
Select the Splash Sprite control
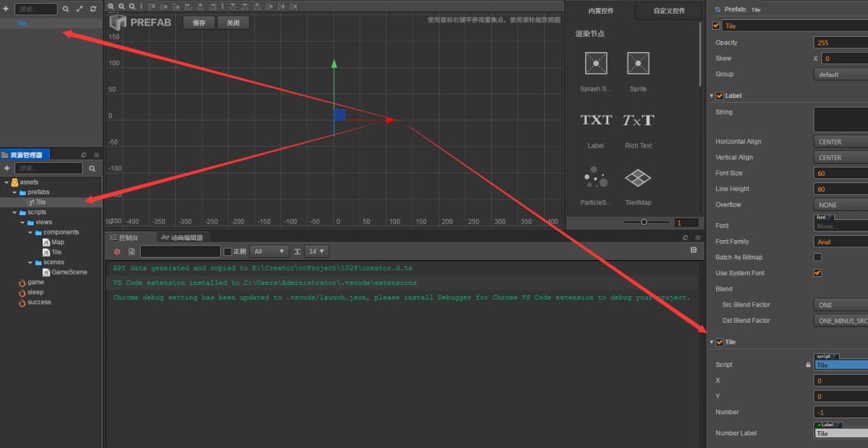pos(596,63)
